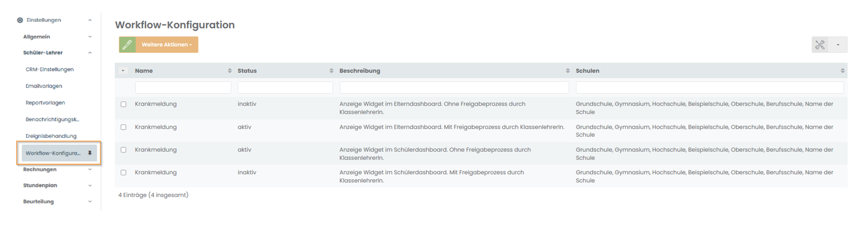868x233 pixels.
Task: Click into the Status filter field
Action: pyautogui.click(x=285, y=87)
